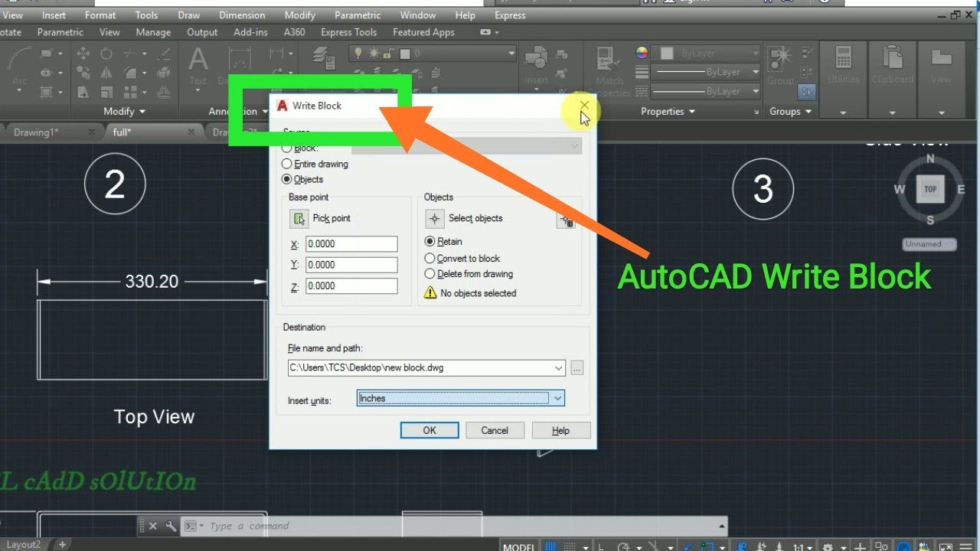Open Quick Select in Objects section
Image resolution: width=980 pixels, height=551 pixels.
point(566,220)
